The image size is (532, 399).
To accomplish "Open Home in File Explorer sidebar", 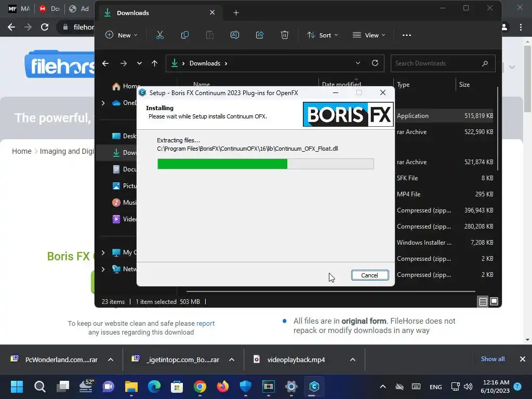I will tap(126, 86).
